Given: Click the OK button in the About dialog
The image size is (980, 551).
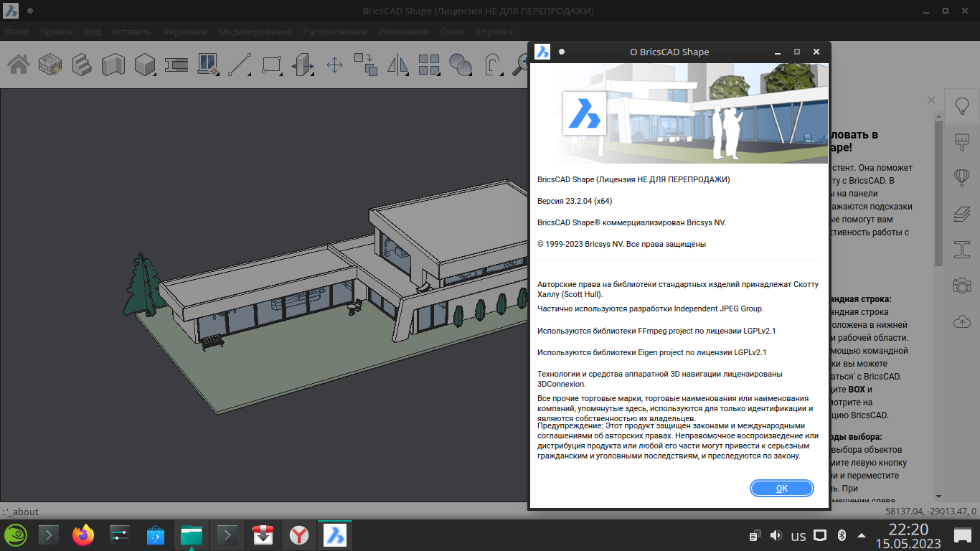Looking at the screenshot, I should (x=781, y=488).
